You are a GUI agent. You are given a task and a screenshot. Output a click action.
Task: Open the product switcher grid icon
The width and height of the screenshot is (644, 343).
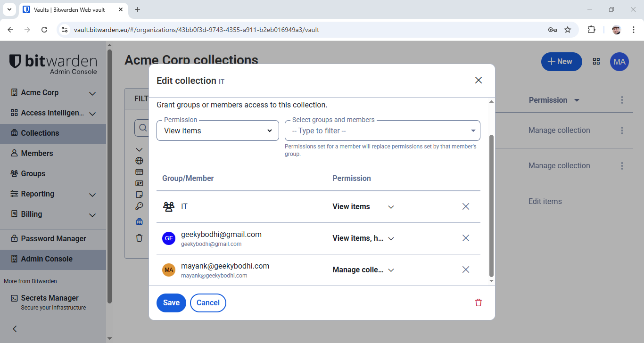pyautogui.click(x=596, y=62)
